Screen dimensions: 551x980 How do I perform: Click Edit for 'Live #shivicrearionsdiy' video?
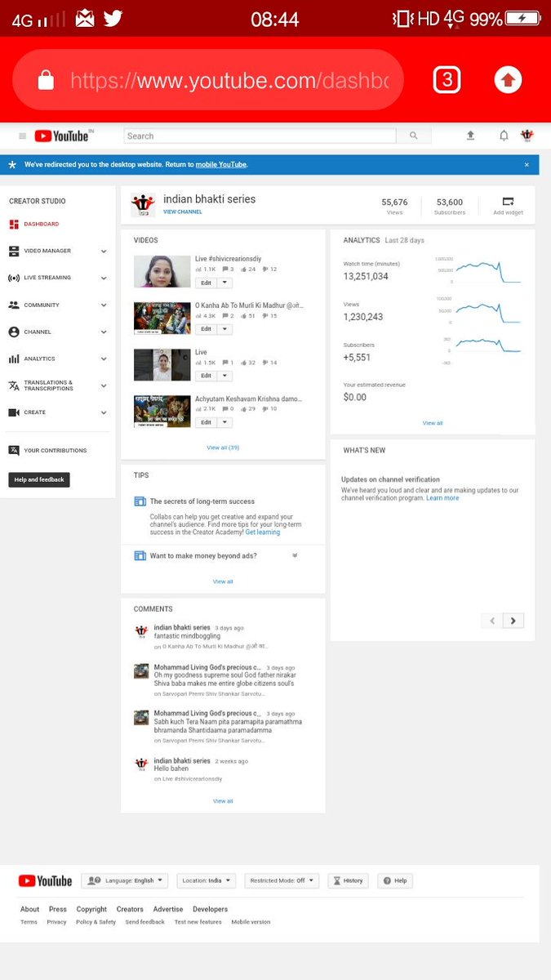(206, 283)
